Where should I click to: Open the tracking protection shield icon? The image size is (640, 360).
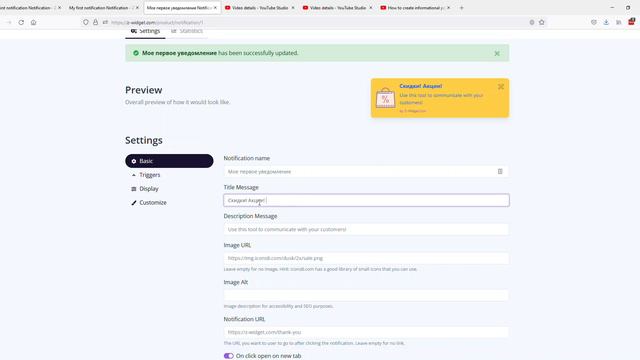point(86,22)
